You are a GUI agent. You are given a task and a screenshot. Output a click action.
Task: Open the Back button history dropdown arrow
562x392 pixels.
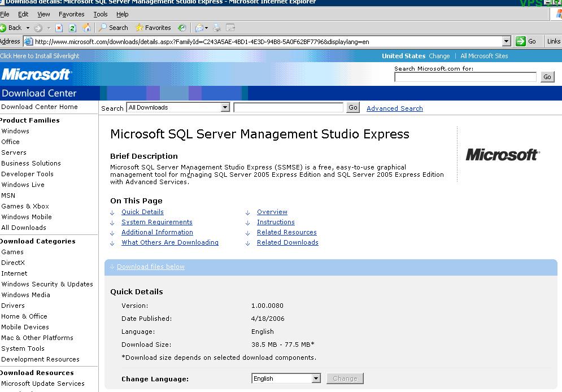coord(28,28)
